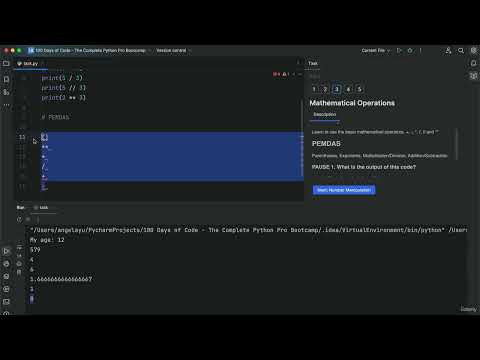
Task: Click the 1.6666666666666667 output line
Action: (x=61, y=279)
